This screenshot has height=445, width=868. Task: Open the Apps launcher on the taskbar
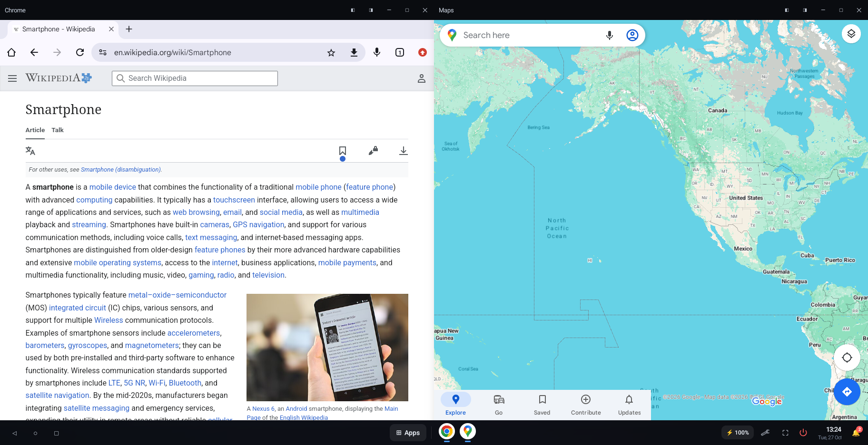tap(408, 433)
